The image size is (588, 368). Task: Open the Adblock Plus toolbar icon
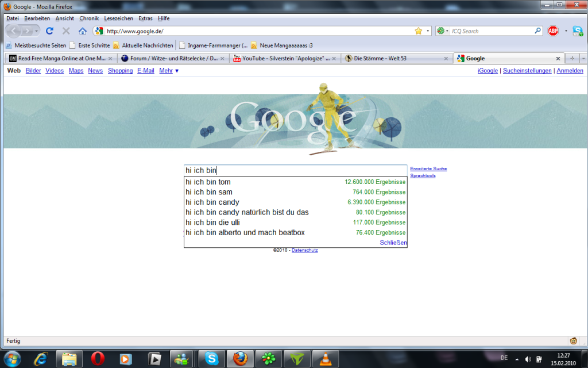point(553,31)
